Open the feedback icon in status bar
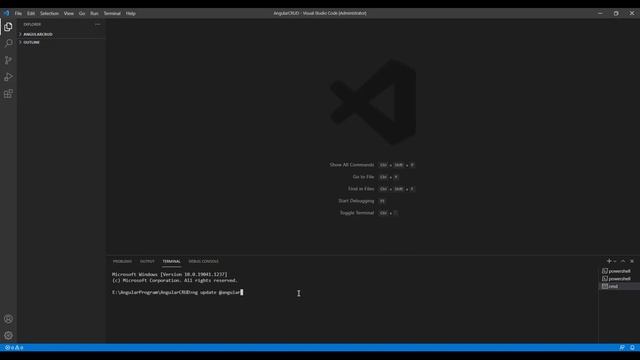The image size is (640, 360). tap(622, 348)
